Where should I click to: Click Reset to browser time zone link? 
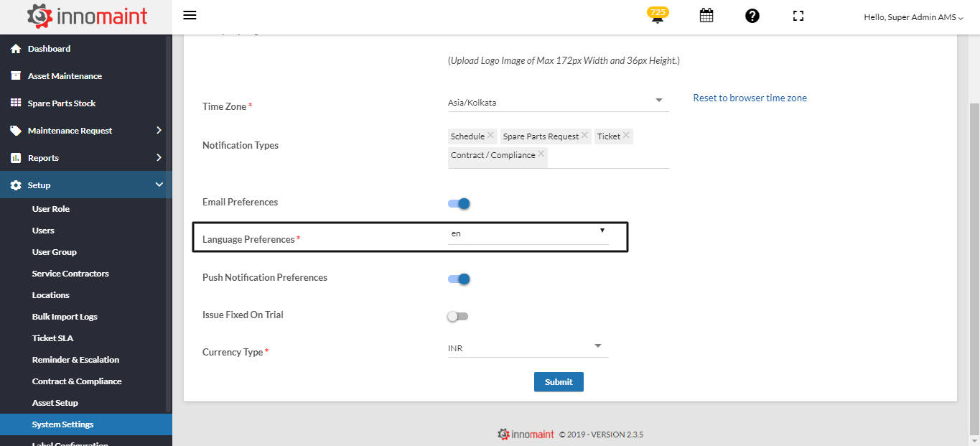coord(750,98)
